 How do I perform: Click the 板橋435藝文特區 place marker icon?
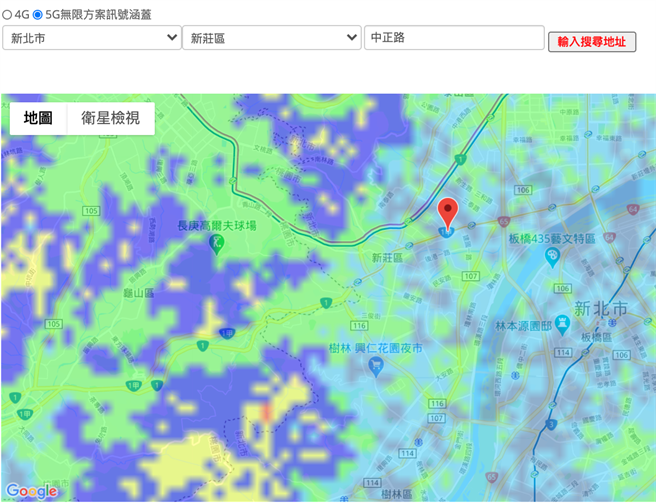pos(553,257)
